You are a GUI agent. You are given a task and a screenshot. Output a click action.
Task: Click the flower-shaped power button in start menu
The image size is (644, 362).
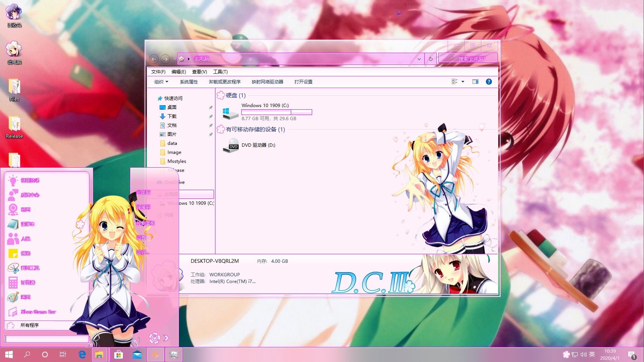pyautogui.click(x=154, y=338)
